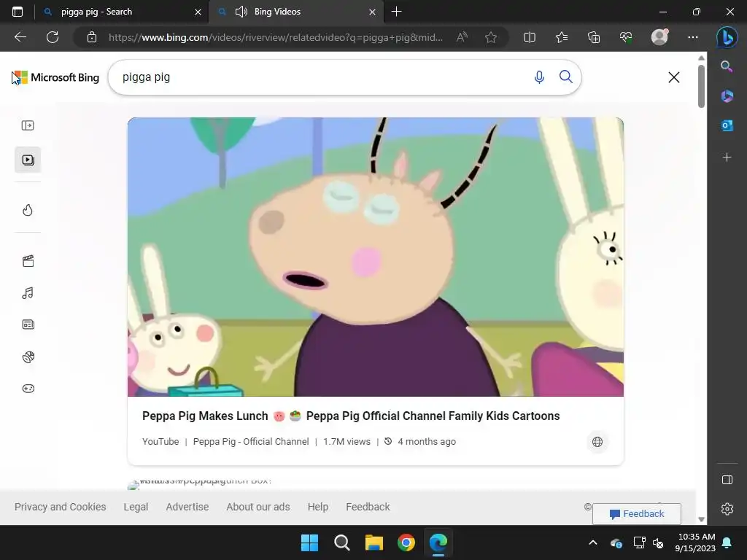Open taskbar Search

point(341,542)
